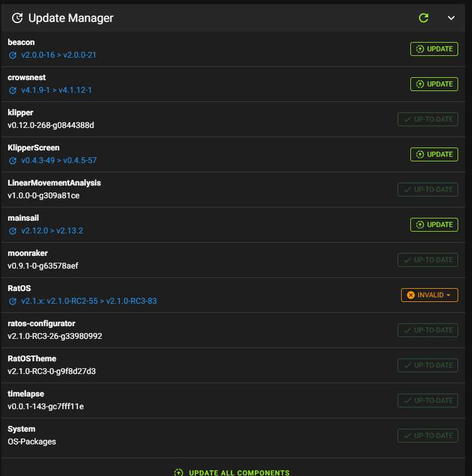Viewport: 472px width, 476px height.
Task: Update the KlipperScreen component
Action: [434, 154]
